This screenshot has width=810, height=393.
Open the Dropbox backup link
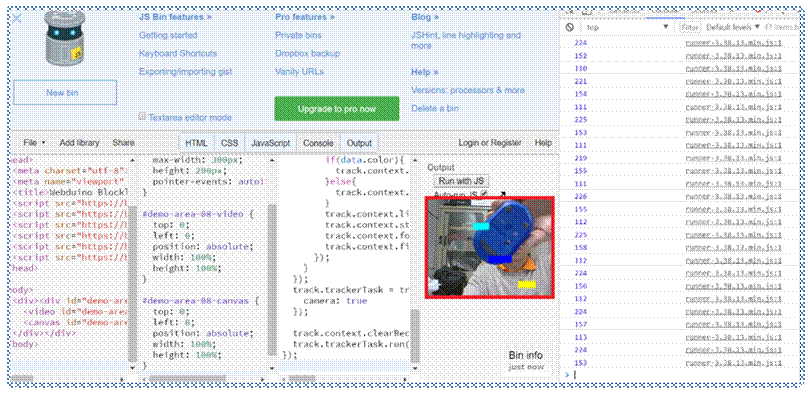[x=307, y=54]
